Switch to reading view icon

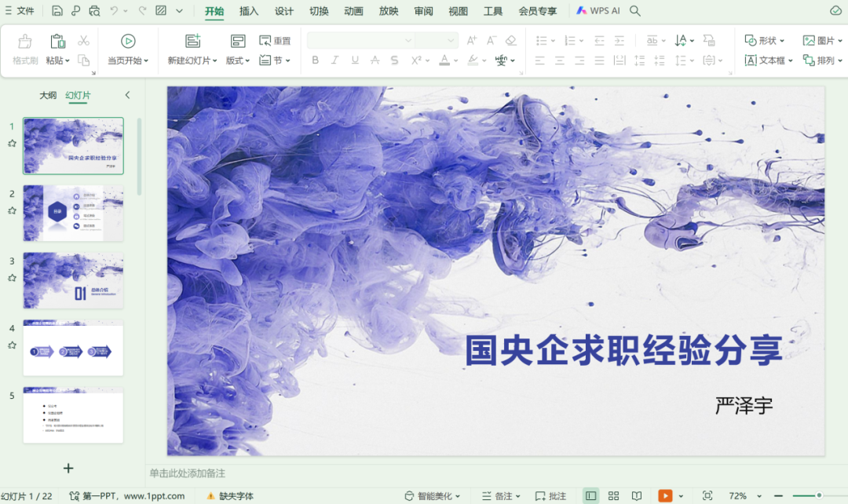pyautogui.click(x=637, y=496)
